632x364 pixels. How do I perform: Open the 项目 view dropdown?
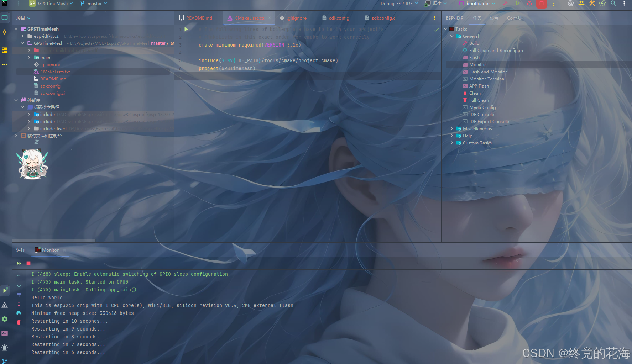[x=23, y=18]
